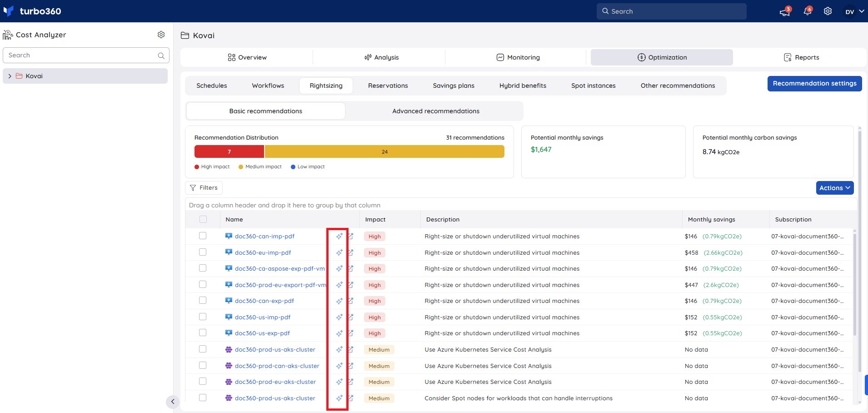Check the doc360-prod-eu-export-pdf-vm row
868x413 pixels.
point(203,284)
